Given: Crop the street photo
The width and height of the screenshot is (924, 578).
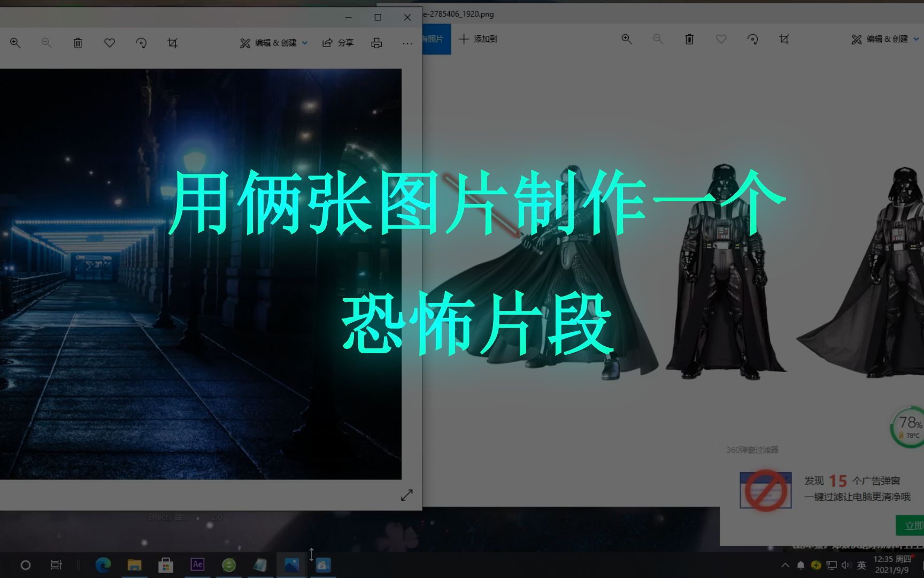Looking at the screenshot, I should (173, 43).
